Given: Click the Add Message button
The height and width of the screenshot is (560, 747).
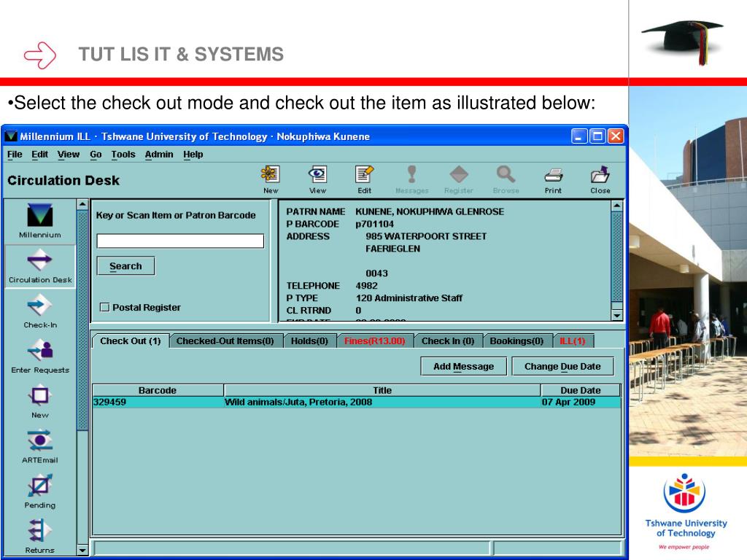Looking at the screenshot, I should pyautogui.click(x=463, y=366).
